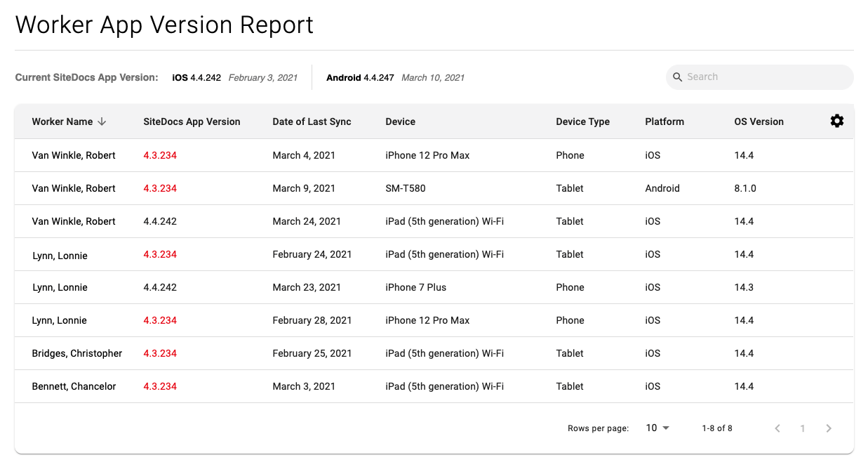This screenshot has height=474, width=868.
Task: Click red 4.3.234 in March 4 row
Action: (160, 155)
